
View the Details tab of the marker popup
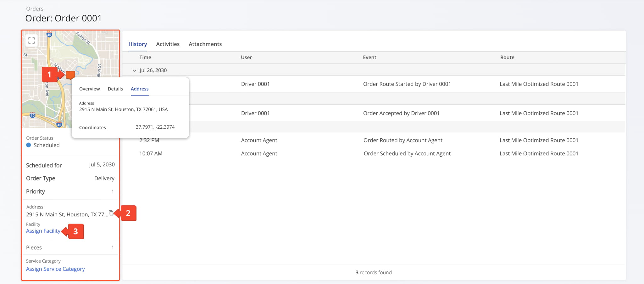[115, 89]
